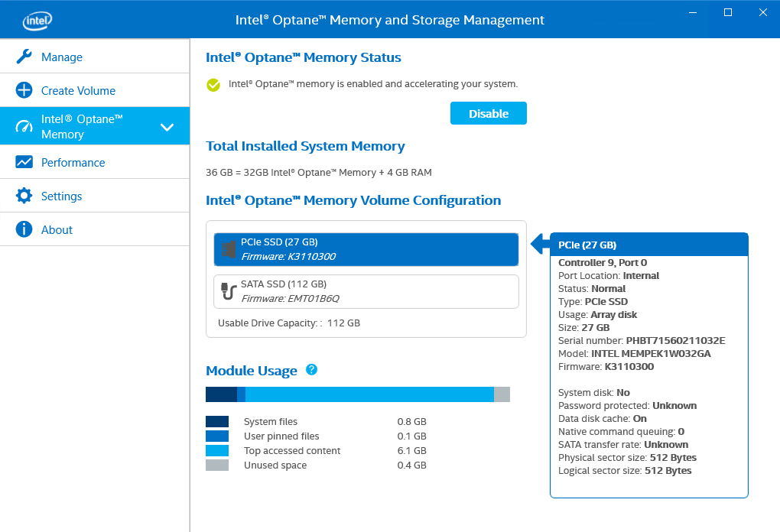This screenshot has width=780, height=532.
Task: Click the Status: Normal line
Action: click(591, 288)
